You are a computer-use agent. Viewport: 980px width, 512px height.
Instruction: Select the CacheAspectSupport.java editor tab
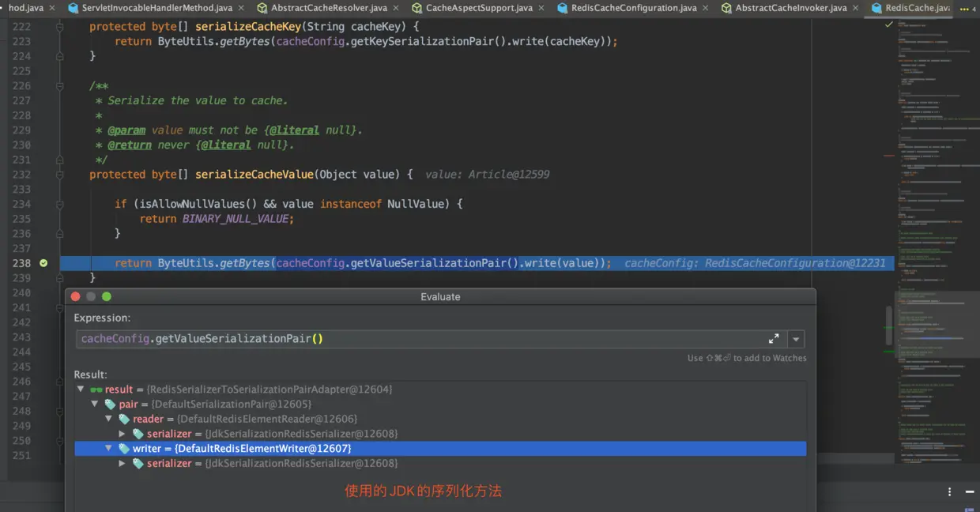point(478,8)
